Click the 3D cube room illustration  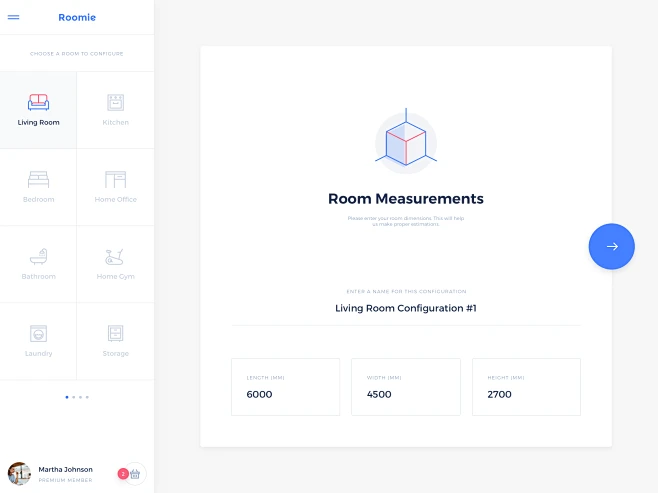click(x=406, y=142)
